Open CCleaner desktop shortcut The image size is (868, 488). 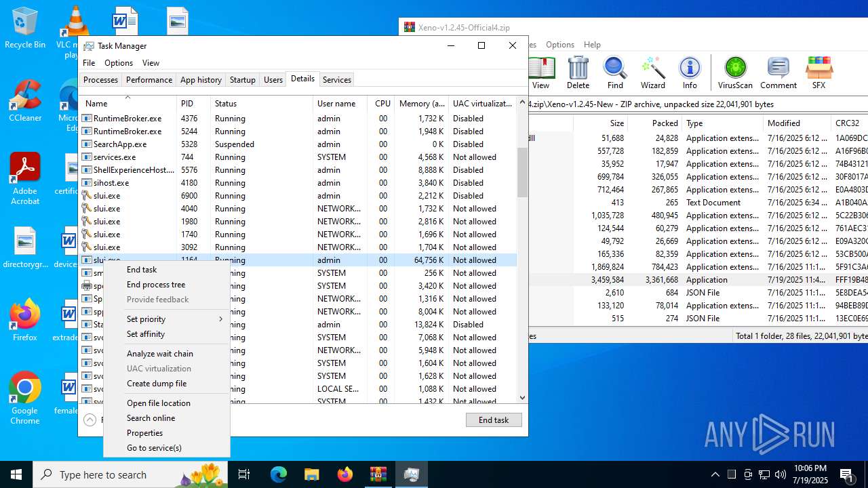click(25, 100)
